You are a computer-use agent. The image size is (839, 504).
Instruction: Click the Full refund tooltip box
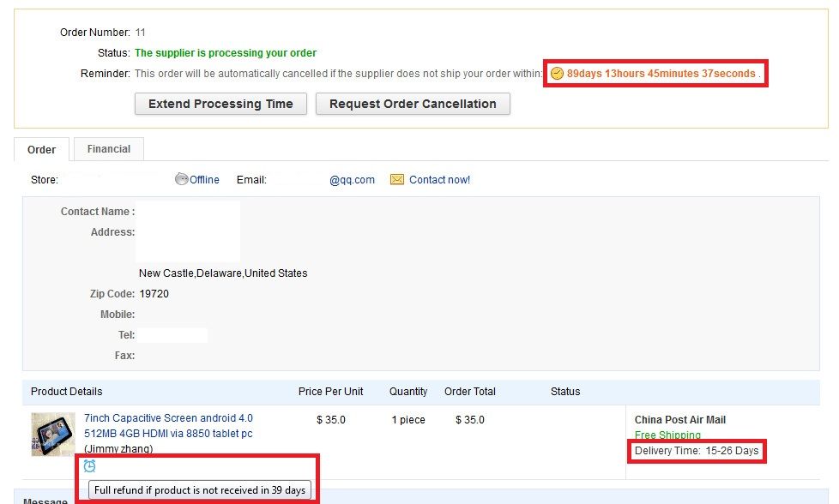[x=200, y=490]
